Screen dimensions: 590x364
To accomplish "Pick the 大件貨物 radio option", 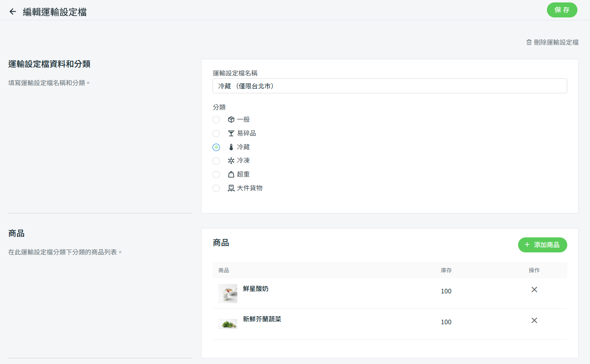I will coord(216,188).
